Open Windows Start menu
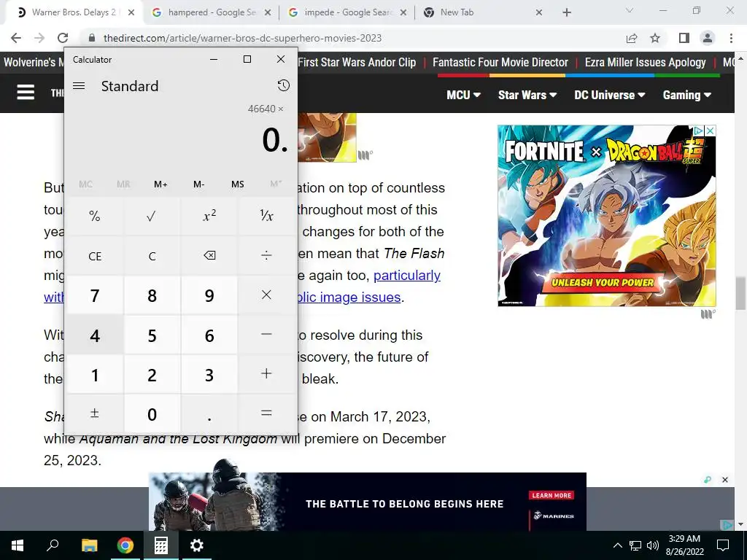 (x=18, y=545)
